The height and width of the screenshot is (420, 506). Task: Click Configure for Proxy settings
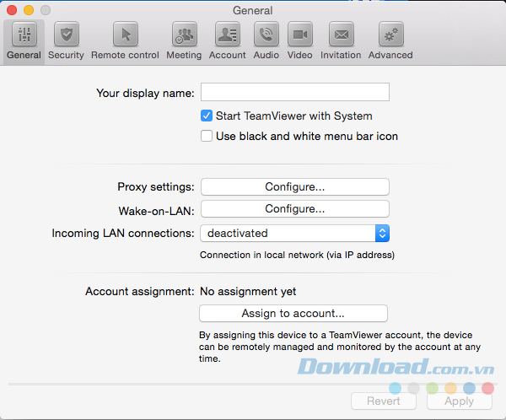[x=294, y=186]
